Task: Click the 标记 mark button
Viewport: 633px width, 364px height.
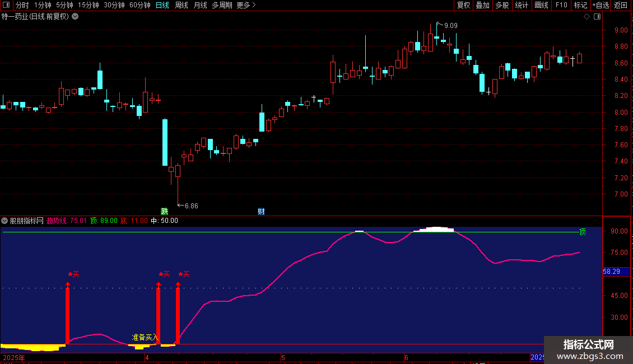Action: (580, 5)
